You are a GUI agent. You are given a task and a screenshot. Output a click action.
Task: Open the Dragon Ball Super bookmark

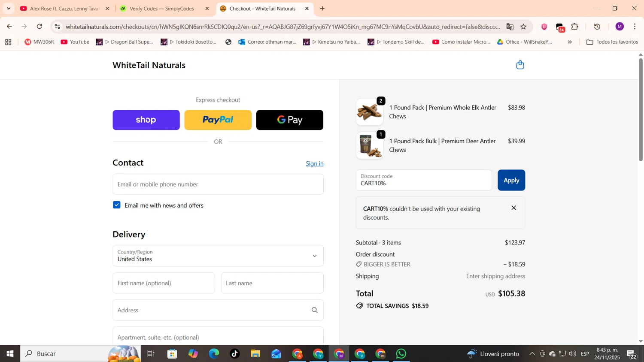tap(125, 42)
